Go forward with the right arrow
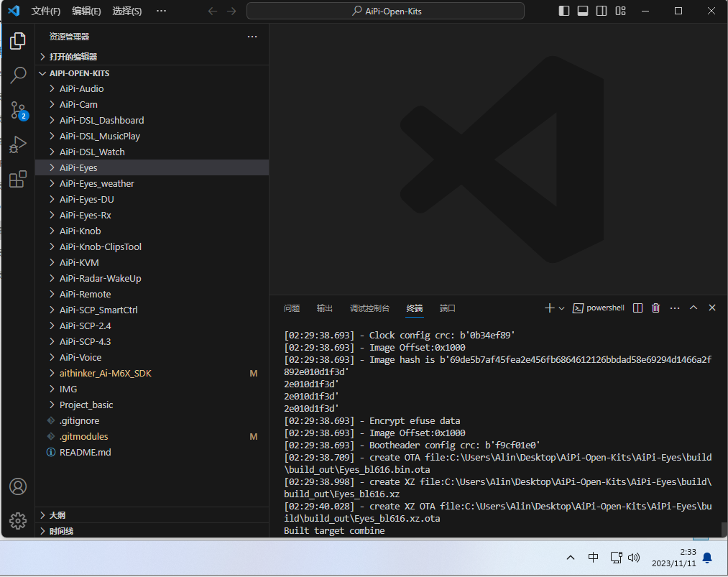The height and width of the screenshot is (577, 728). click(x=231, y=11)
